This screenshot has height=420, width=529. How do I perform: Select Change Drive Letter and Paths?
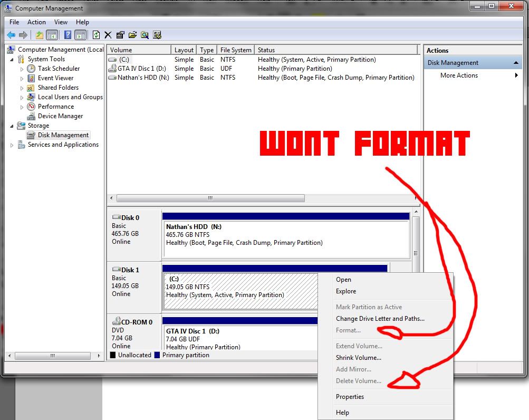point(380,319)
